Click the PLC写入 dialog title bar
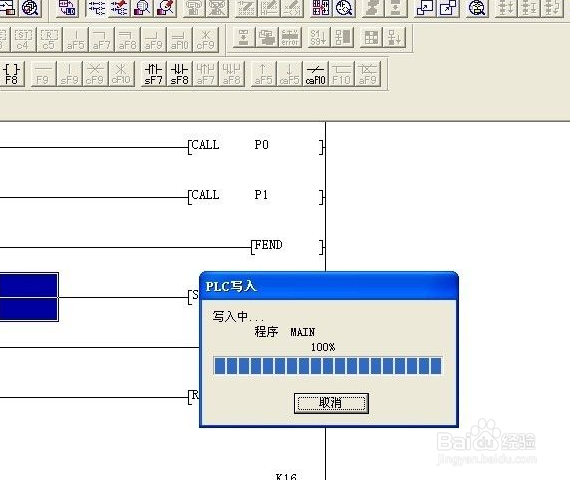Screen dimensions: 570x480 [329, 286]
